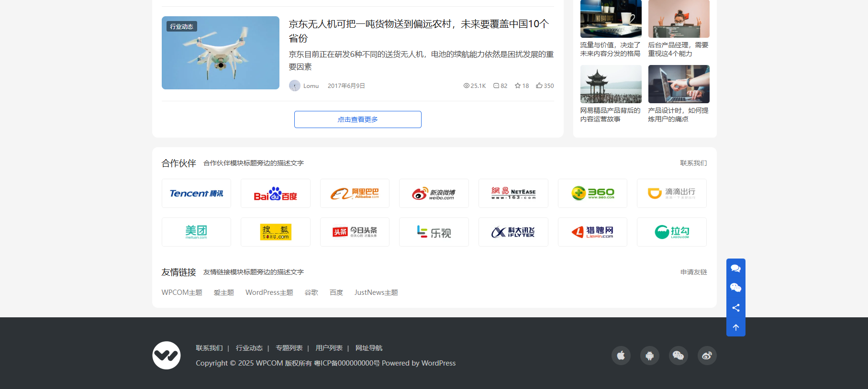Image resolution: width=868 pixels, height=389 pixels.
Task: Click the WPCOM footer logo
Action: 167,355
